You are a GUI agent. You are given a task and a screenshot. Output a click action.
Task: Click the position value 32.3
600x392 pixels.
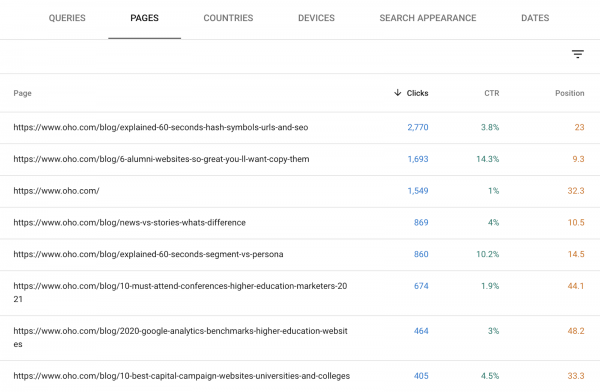(x=576, y=191)
